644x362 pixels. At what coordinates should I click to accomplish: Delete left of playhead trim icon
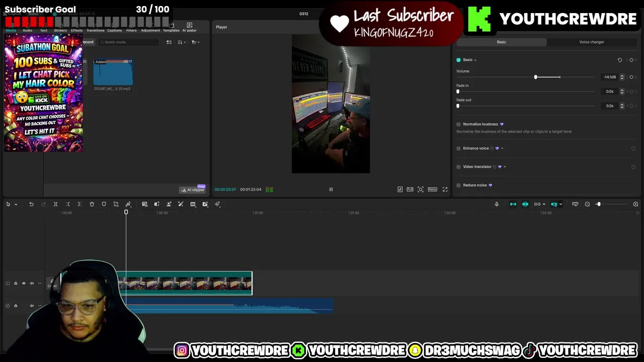[68, 204]
